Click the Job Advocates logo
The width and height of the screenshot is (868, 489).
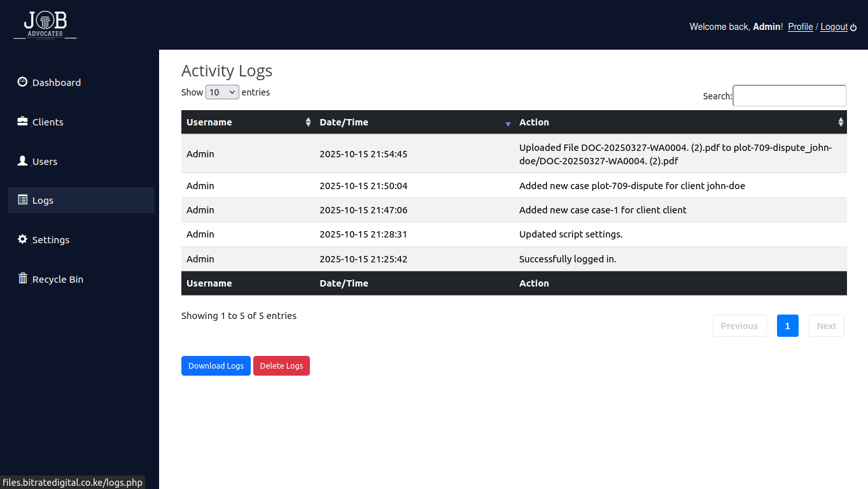[x=45, y=25]
